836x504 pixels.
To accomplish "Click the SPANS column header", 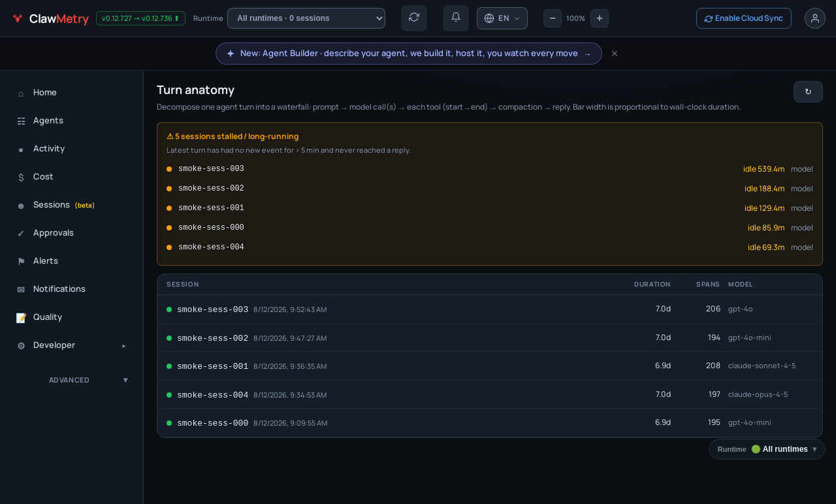I will [708, 285].
